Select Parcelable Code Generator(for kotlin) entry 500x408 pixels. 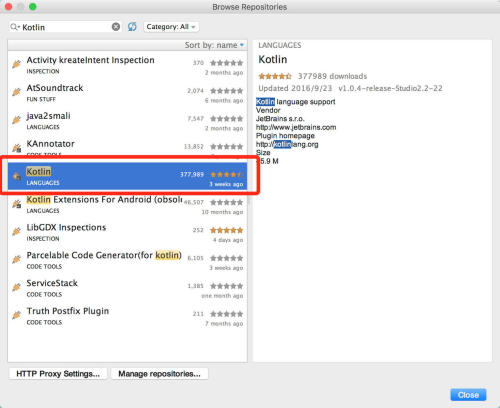[x=104, y=255]
